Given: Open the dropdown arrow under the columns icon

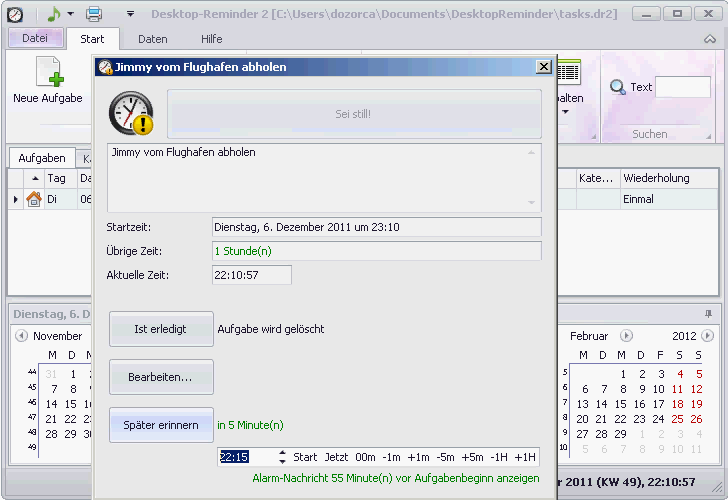Looking at the screenshot, I should (565, 112).
